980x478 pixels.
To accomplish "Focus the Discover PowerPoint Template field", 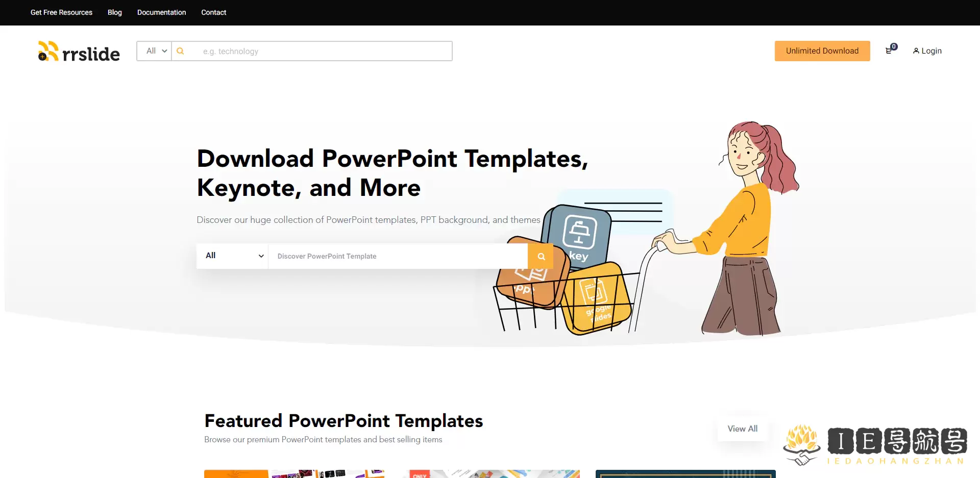I will tap(398, 256).
